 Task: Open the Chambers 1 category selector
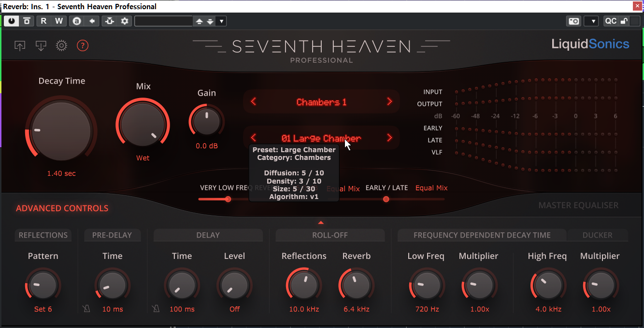click(x=321, y=102)
